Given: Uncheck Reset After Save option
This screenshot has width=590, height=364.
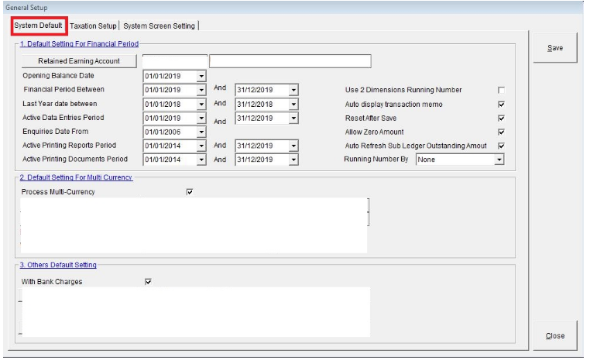Looking at the screenshot, I should tap(501, 118).
